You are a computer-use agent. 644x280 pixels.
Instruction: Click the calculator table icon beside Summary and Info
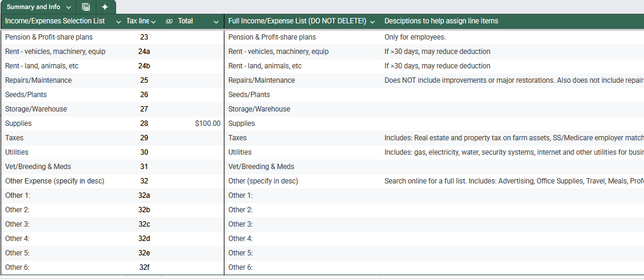point(86,7)
